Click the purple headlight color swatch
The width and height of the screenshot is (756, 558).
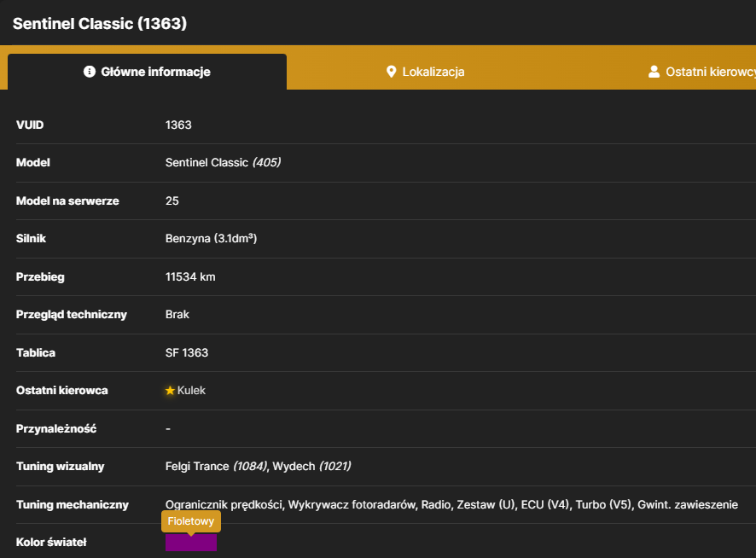(191, 543)
